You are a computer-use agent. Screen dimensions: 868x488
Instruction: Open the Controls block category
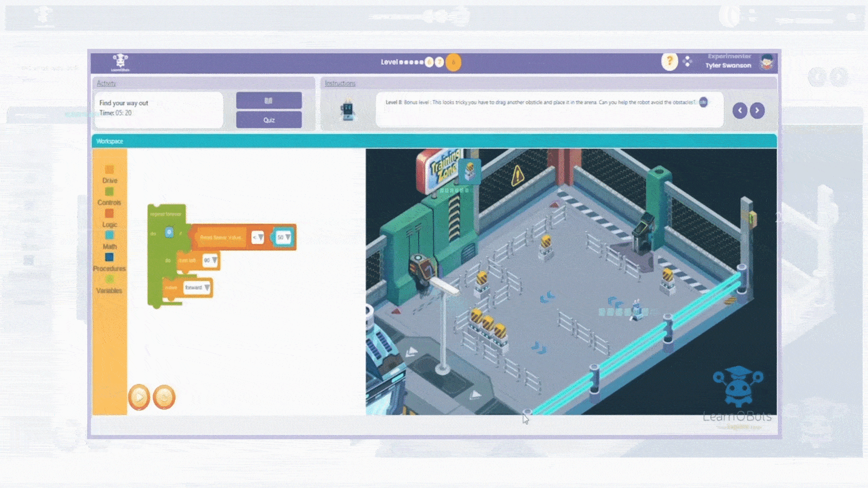pyautogui.click(x=109, y=202)
